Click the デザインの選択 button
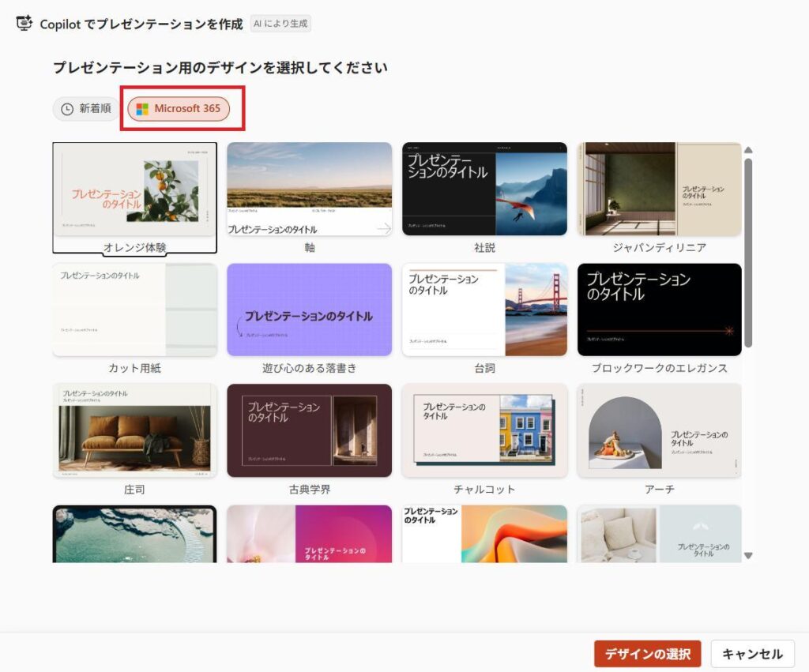This screenshot has height=672, width=809. coord(647,654)
